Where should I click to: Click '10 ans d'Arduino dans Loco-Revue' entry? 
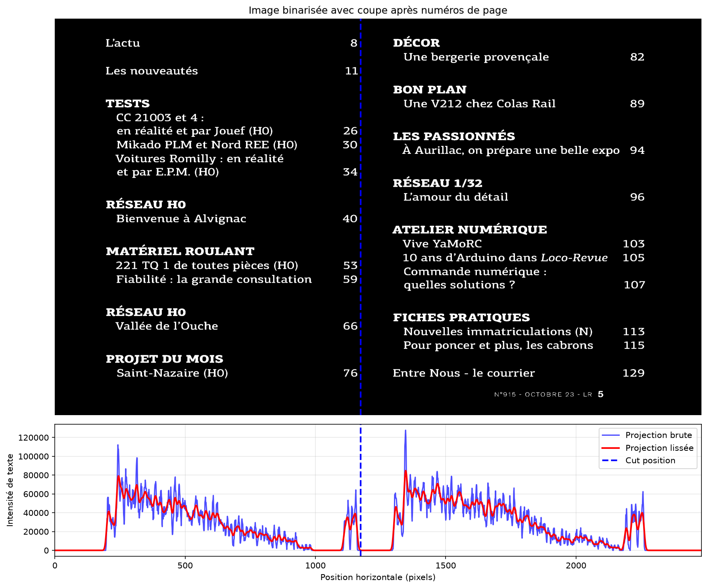pyautogui.click(x=505, y=258)
